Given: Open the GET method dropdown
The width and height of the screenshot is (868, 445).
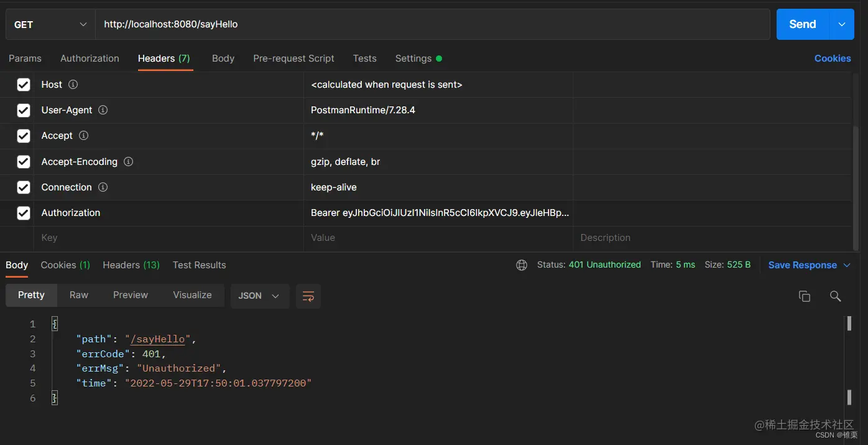Looking at the screenshot, I should point(50,24).
